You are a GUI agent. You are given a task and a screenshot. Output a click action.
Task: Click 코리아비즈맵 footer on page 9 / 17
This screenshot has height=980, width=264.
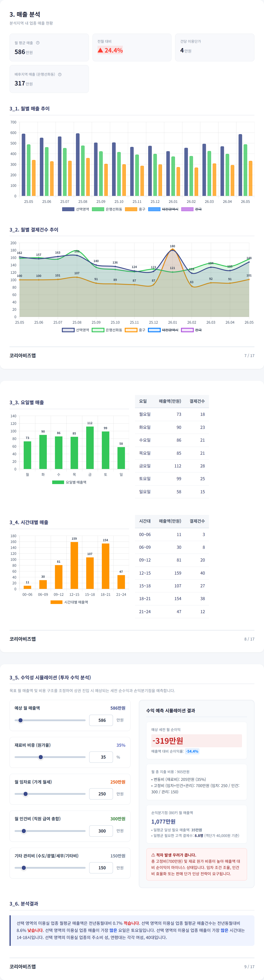point(22,966)
